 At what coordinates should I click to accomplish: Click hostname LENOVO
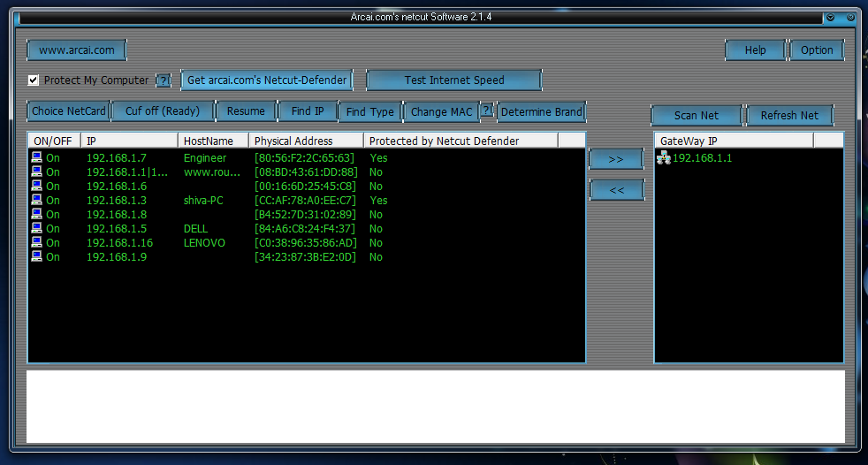click(x=204, y=242)
